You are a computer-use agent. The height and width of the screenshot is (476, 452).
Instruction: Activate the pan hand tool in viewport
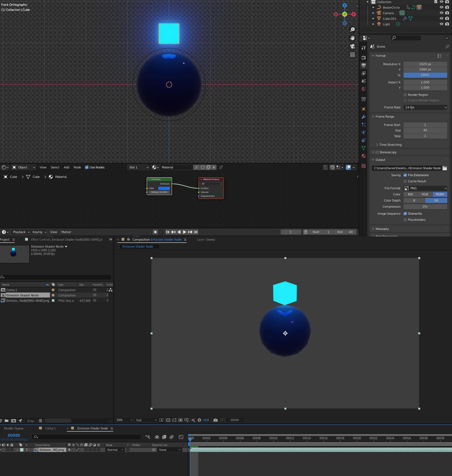(352, 38)
